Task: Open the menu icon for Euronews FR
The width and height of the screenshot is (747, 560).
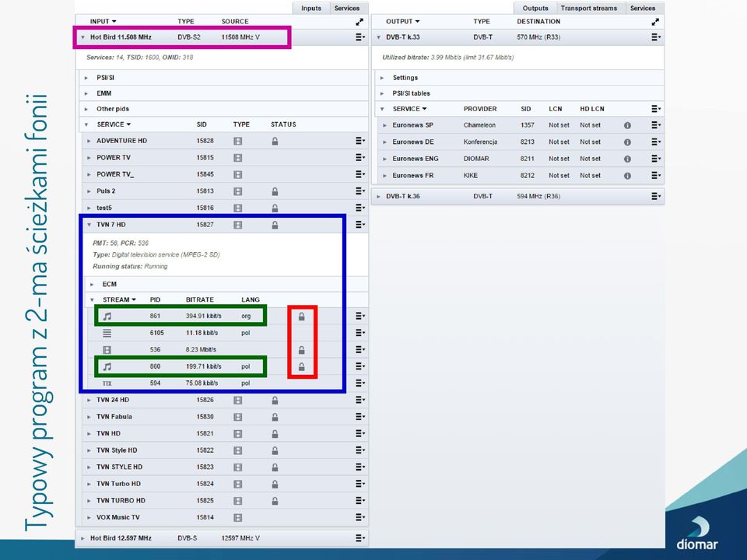Action: click(656, 176)
